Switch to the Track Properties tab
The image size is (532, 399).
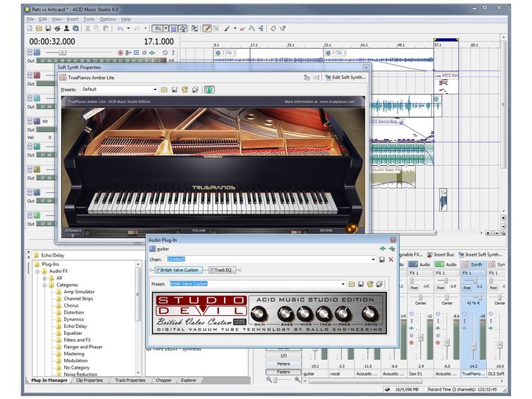click(130, 381)
